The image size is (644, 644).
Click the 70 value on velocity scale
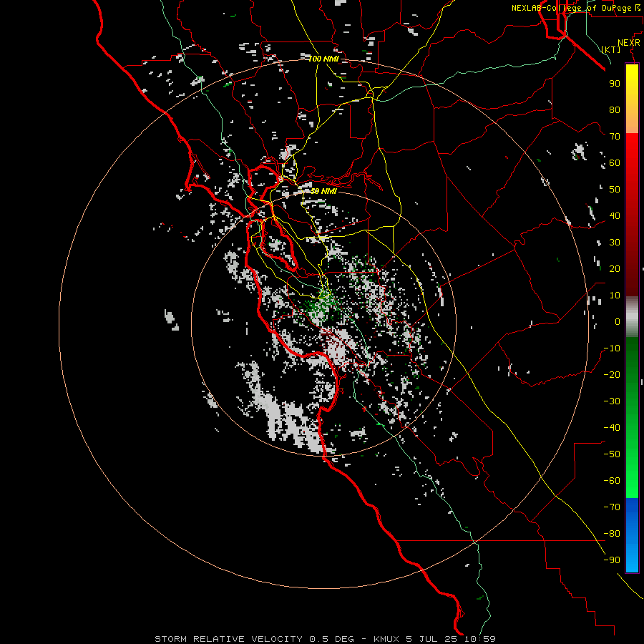pos(615,137)
